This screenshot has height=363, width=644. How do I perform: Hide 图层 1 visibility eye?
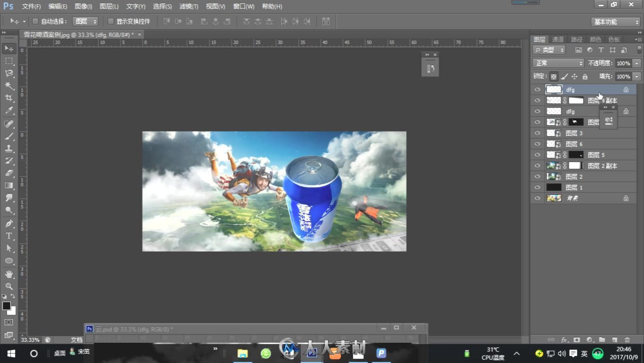coord(537,188)
